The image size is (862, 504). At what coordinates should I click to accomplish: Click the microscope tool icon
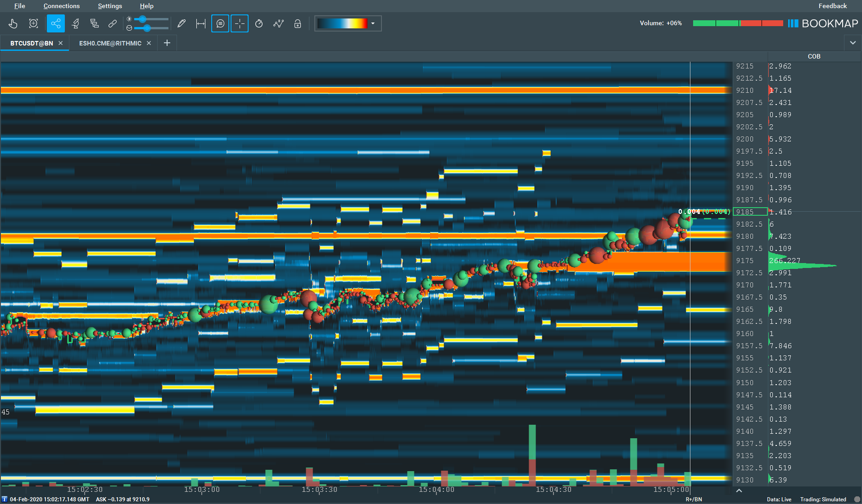[75, 23]
